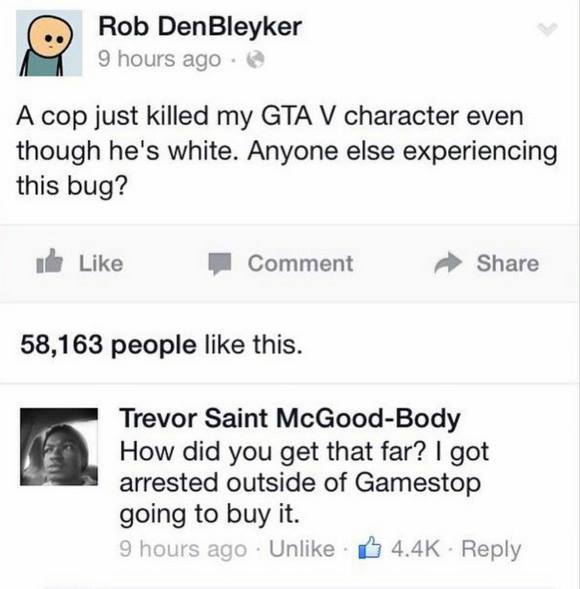Image resolution: width=580 pixels, height=589 pixels.
Task: Click the post's 9 hours ago timestamp
Action: tap(160, 60)
